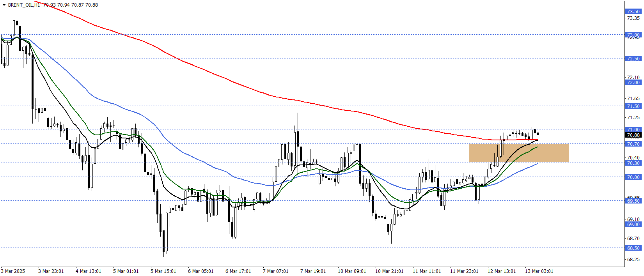The image size is (644, 276).
Task: Click the BRENT_OIL,H1 chart title text
Action: click(24, 5)
